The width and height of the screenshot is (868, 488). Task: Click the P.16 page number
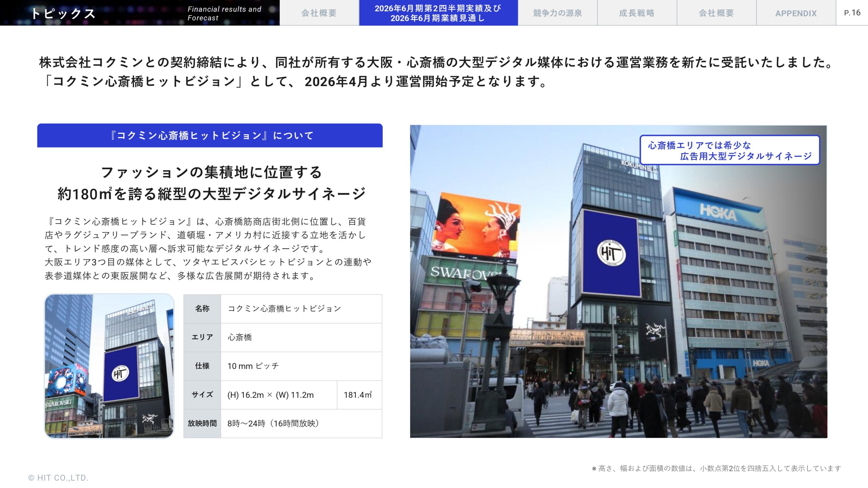[854, 12]
